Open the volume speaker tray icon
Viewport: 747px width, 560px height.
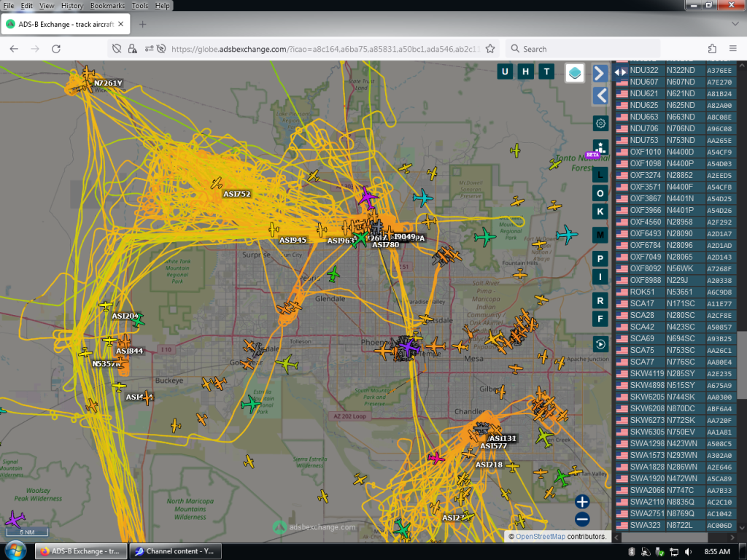pyautogui.click(x=688, y=551)
